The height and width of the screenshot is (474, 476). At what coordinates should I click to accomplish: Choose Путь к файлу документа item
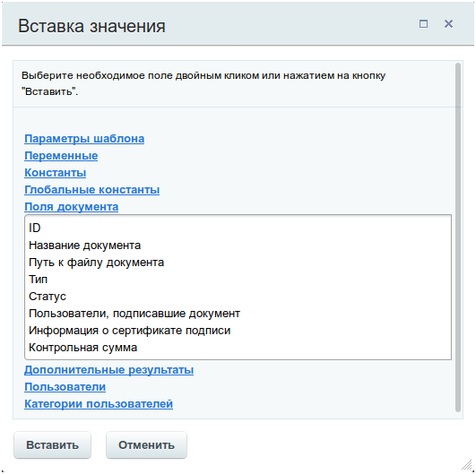(x=238, y=263)
